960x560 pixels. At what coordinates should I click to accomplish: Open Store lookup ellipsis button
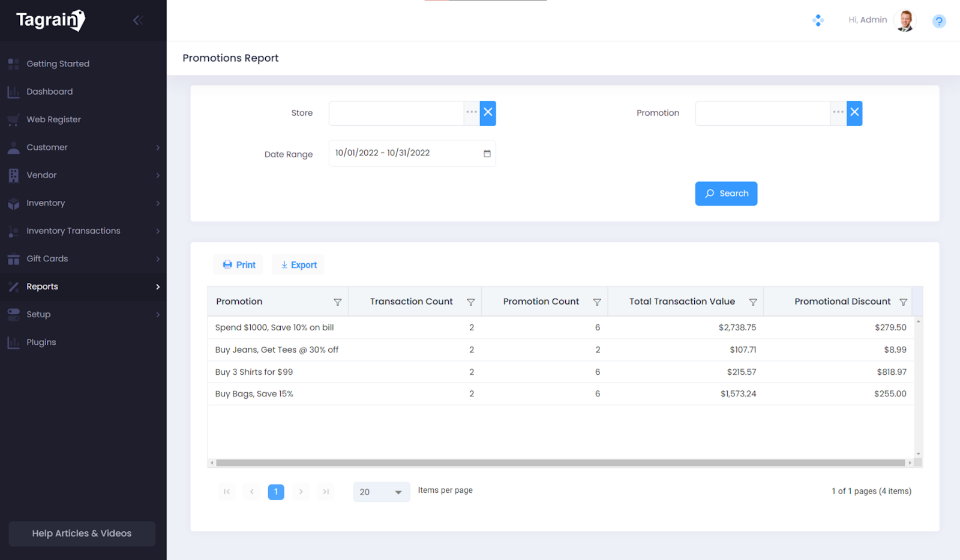tap(472, 113)
